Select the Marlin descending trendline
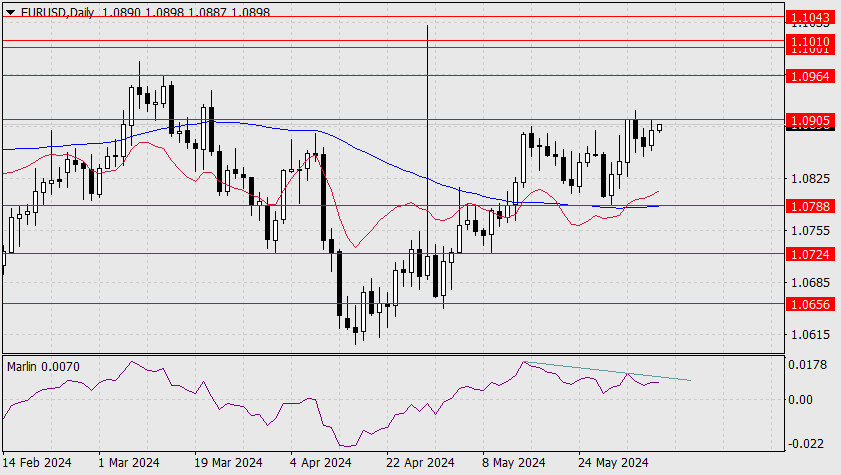The width and height of the screenshot is (841, 475). pos(608,372)
